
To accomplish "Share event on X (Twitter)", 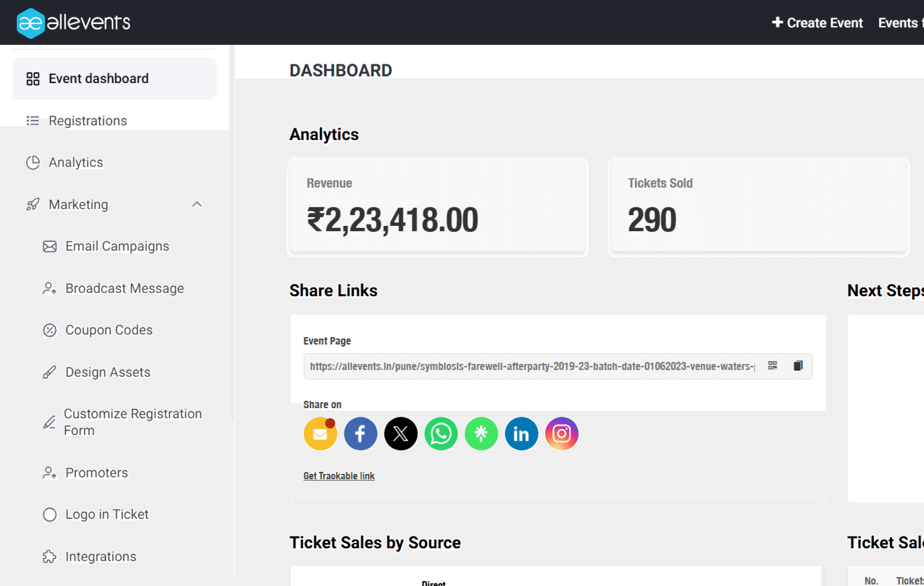I will 401,434.
